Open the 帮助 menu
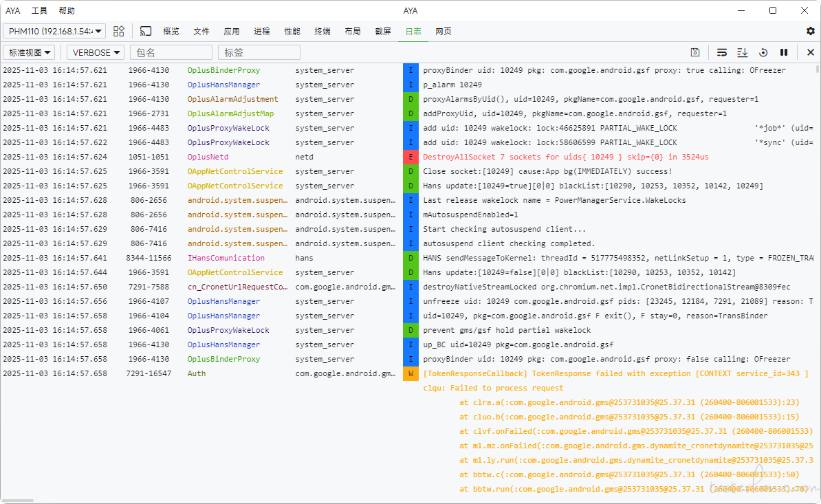The width and height of the screenshot is (821, 504). tap(67, 10)
